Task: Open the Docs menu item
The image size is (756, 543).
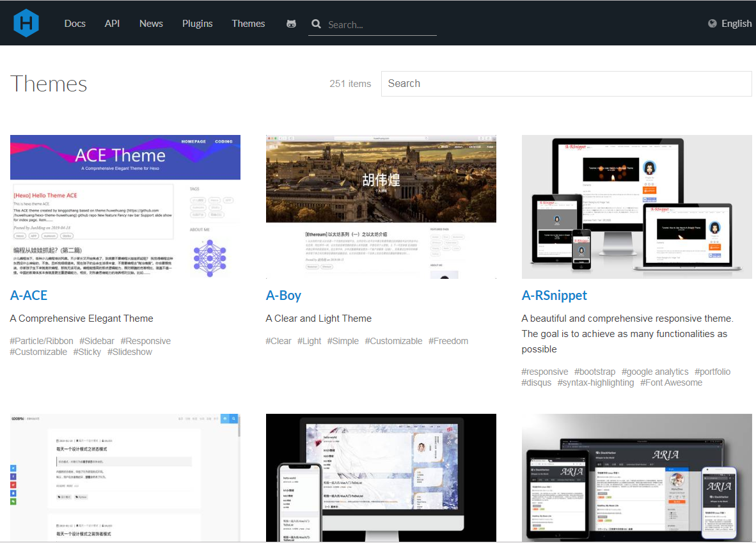Action: coord(75,24)
